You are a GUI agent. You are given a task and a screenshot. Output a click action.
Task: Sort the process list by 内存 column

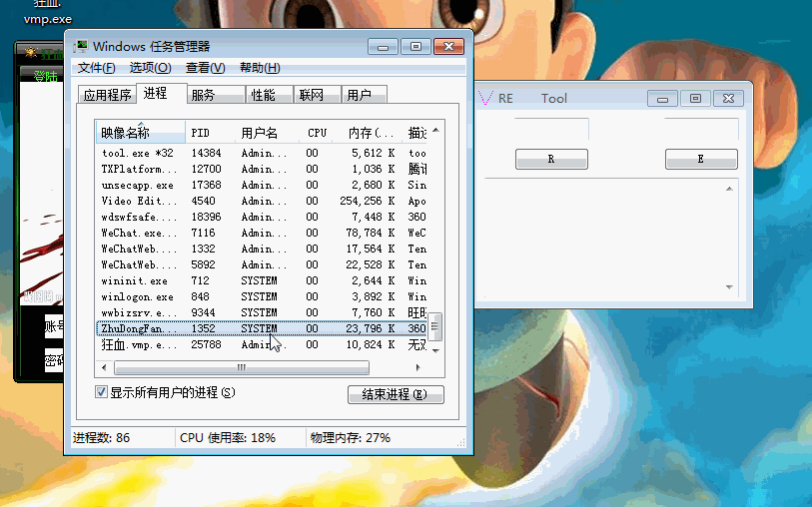click(x=371, y=133)
